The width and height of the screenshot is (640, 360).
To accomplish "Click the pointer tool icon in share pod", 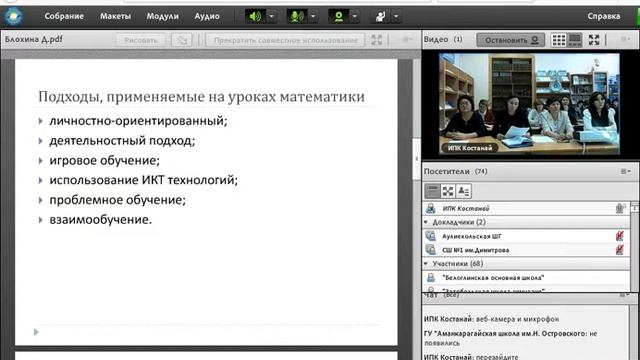I will (x=182, y=40).
